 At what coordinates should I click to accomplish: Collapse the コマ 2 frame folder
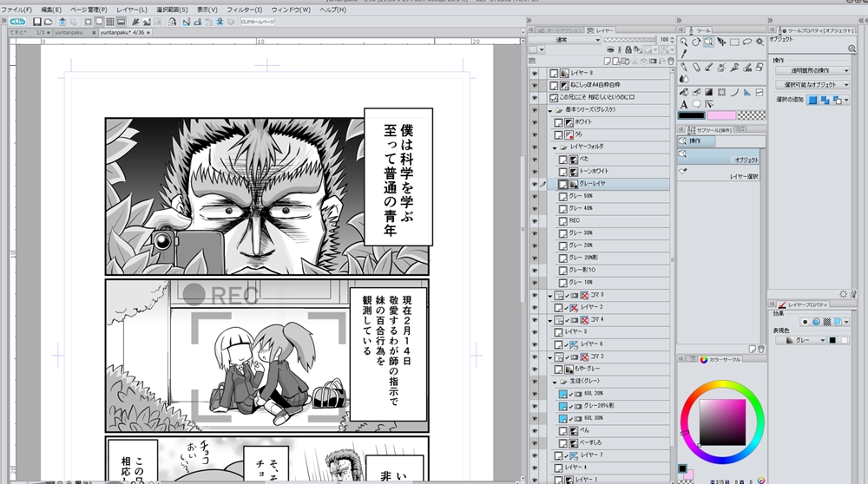pyautogui.click(x=550, y=357)
